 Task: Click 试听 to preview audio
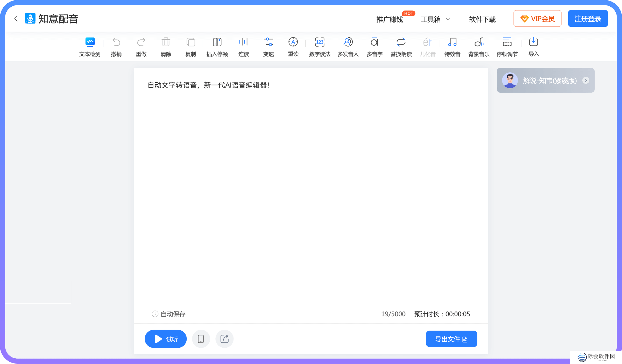pyautogui.click(x=166, y=339)
